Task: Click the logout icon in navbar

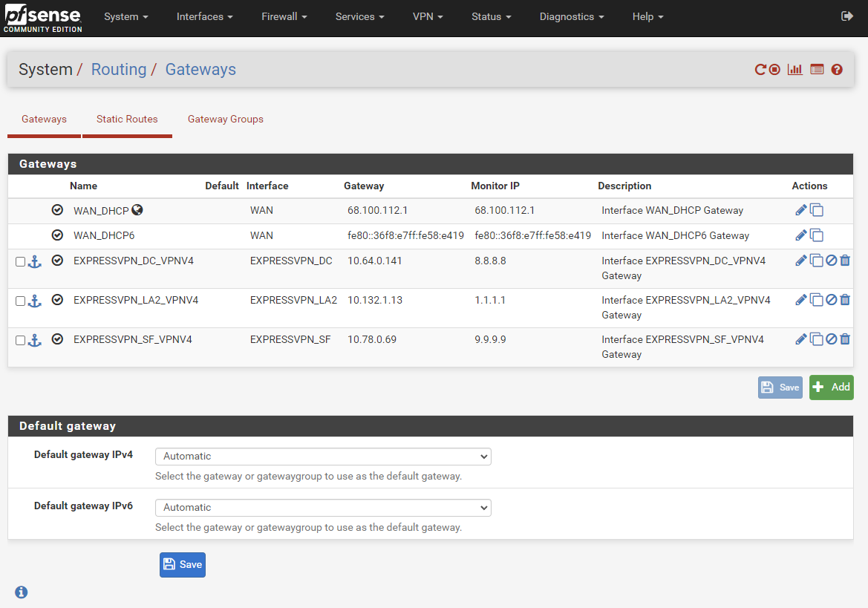Action: (847, 16)
